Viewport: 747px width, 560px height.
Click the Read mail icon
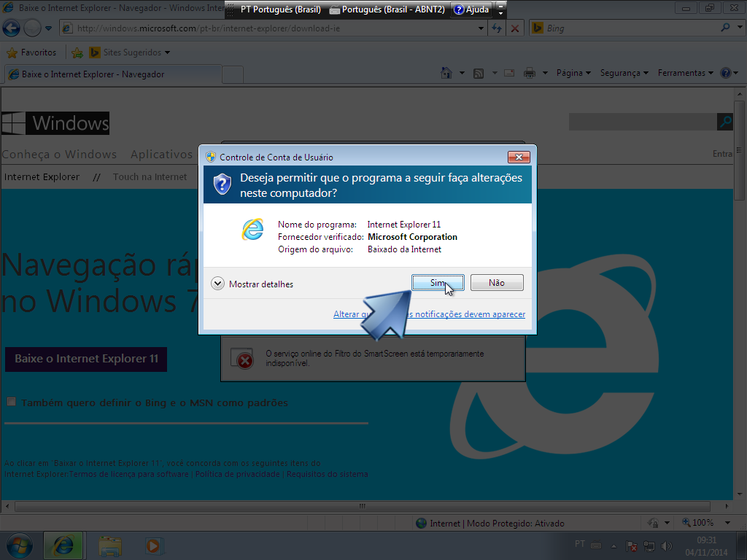coord(509,73)
